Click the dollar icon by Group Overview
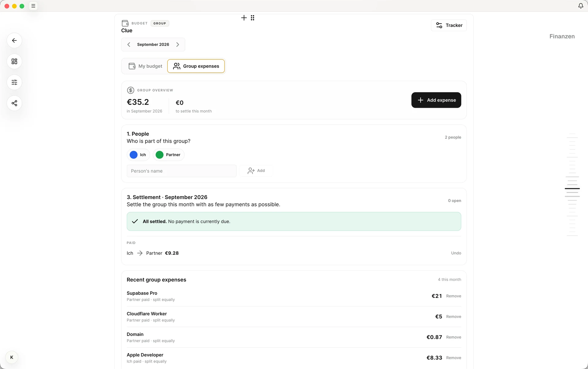The image size is (588, 369). pyautogui.click(x=130, y=90)
